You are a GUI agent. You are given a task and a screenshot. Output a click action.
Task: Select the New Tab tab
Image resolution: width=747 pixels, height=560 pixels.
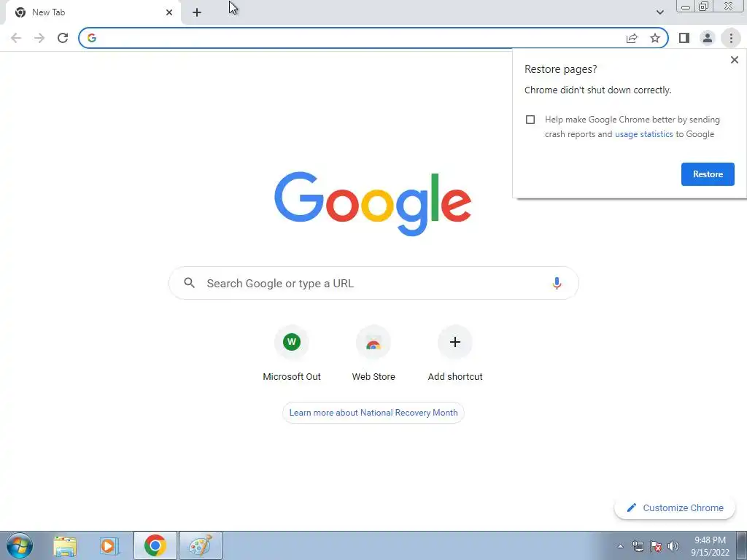tap(93, 12)
